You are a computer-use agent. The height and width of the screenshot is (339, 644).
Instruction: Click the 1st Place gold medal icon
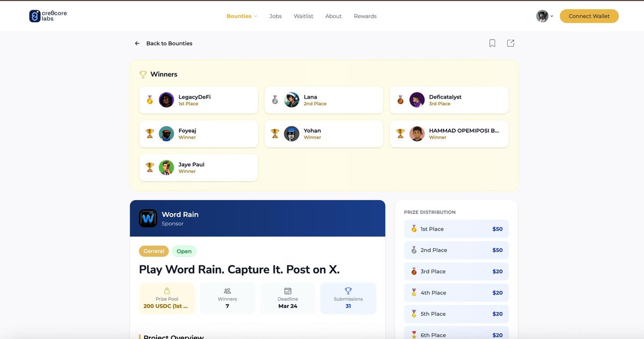(x=414, y=229)
